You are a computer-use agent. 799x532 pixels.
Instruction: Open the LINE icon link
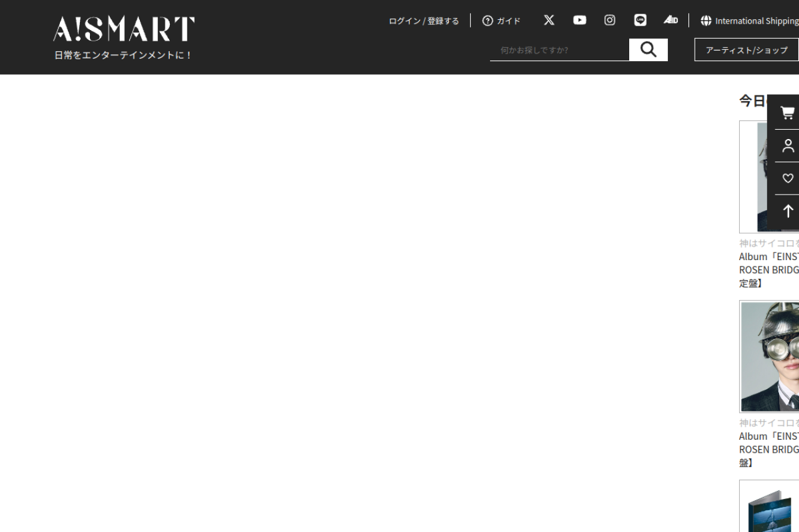click(x=640, y=20)
